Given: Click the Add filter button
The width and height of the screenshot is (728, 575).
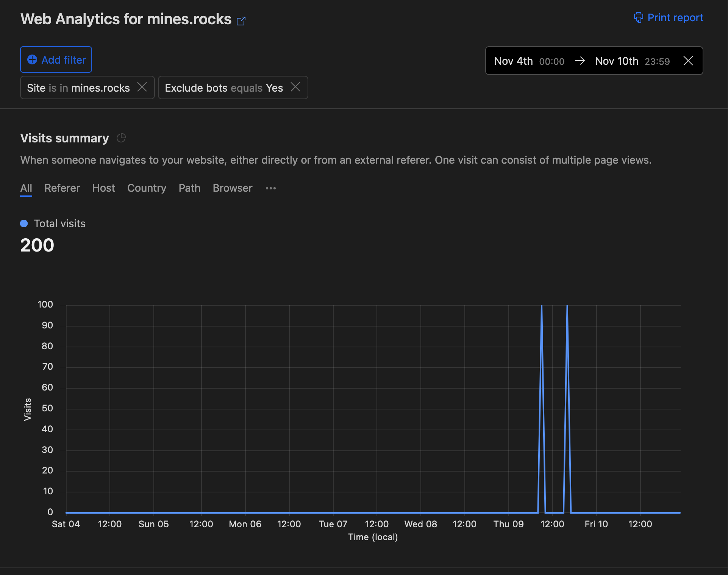Looking at the screenshot, I should [x=56, y=59].
